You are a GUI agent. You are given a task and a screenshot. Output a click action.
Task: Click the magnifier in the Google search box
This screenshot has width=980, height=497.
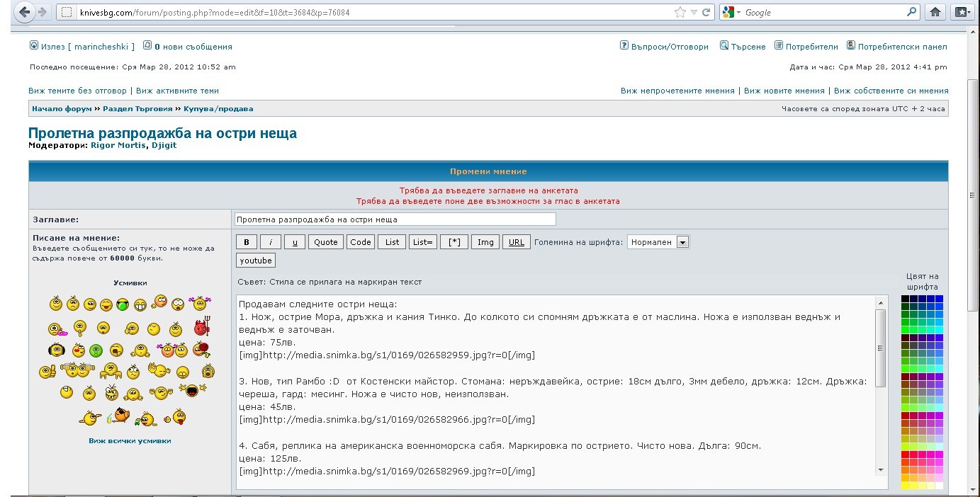[x=911, y=12]
